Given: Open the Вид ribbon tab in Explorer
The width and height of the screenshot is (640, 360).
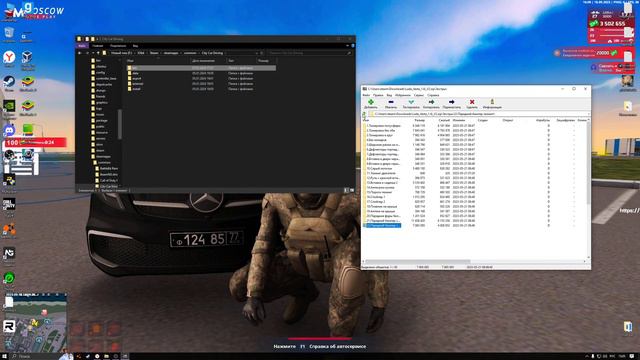Looking at the screenshot, I should [135, 46].
